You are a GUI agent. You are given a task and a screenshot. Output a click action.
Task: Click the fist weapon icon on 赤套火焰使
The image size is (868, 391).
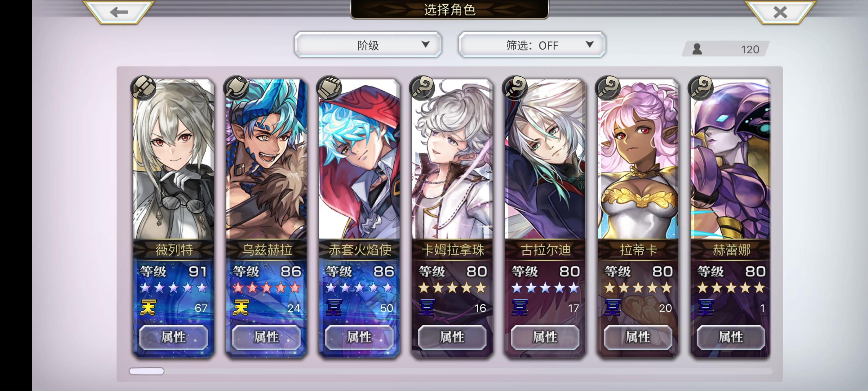pos(329,88)
